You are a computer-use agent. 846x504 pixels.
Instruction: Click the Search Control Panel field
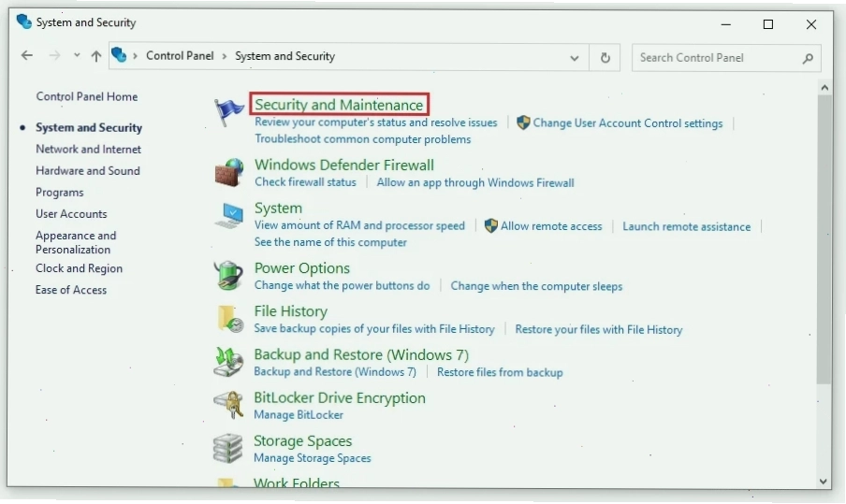(x=726, y=58)
